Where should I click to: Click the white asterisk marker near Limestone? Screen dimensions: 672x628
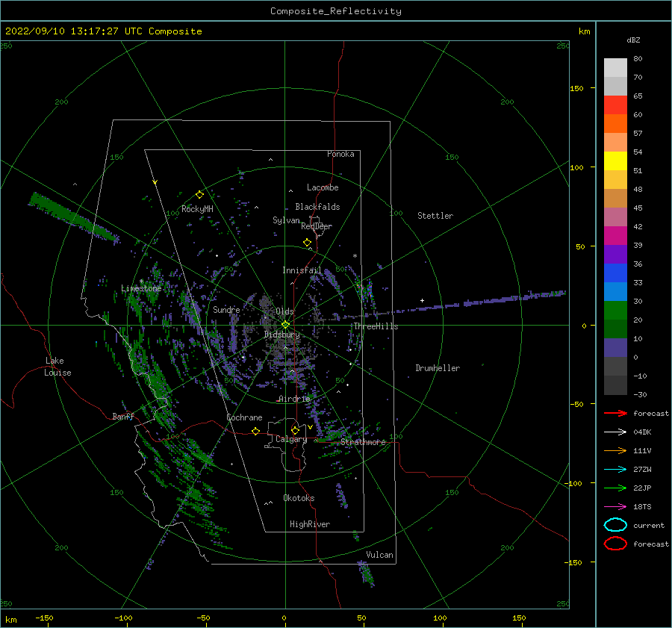click(141, 282)
